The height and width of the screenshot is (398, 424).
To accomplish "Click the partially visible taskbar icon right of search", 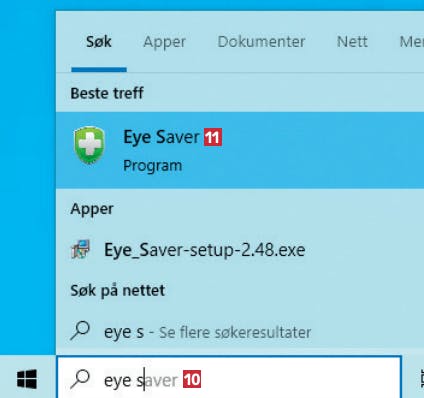I will click(x=421, y=378).
